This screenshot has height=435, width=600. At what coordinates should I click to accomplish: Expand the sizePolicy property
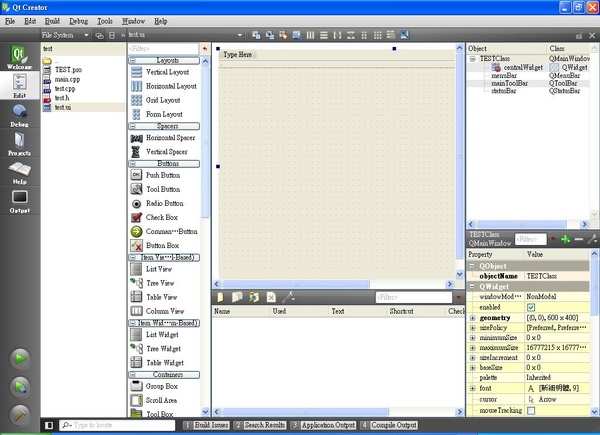(472, 328)
